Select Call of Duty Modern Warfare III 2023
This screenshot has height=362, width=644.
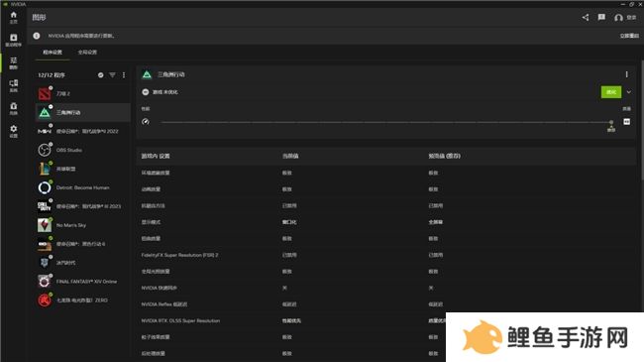(x=83, y=206)
